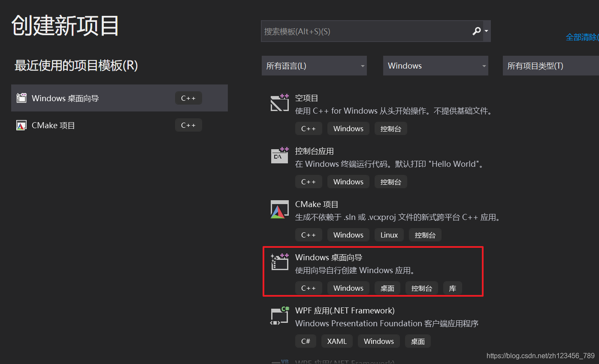Open the 所有语言 language dropdown
Image resolution: width=599 pixels, height=364 pixels.
(314, 66)
